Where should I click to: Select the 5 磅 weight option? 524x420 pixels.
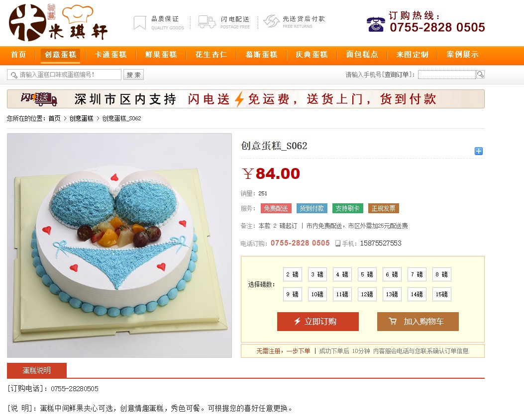367,274
